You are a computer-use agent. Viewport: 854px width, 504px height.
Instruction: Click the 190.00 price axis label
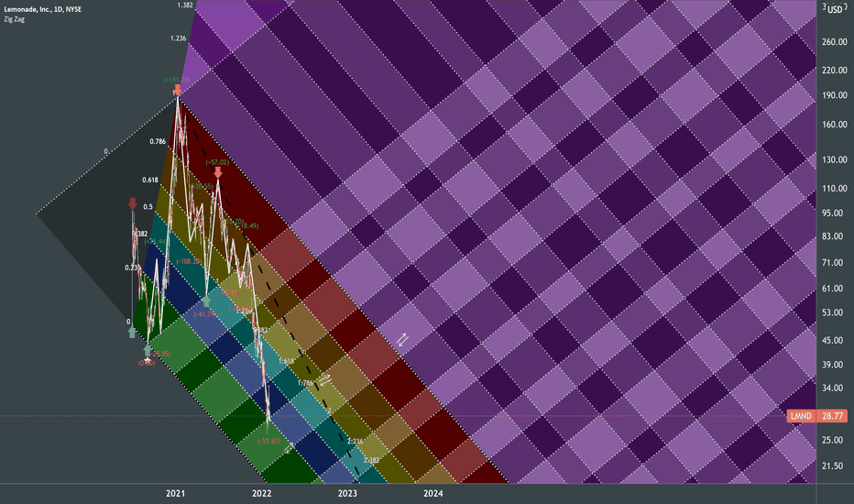pyautogui.click(x=835, y=95)
